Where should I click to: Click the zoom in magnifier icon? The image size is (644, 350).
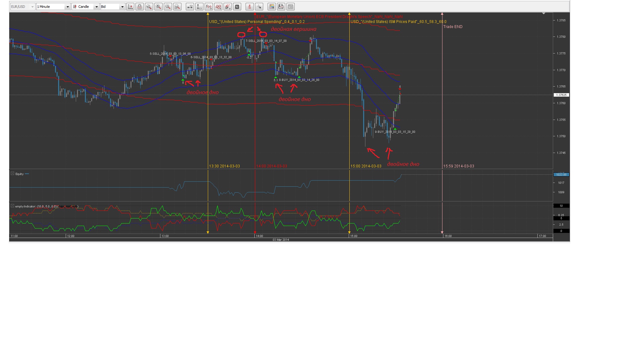click(158, 7)
